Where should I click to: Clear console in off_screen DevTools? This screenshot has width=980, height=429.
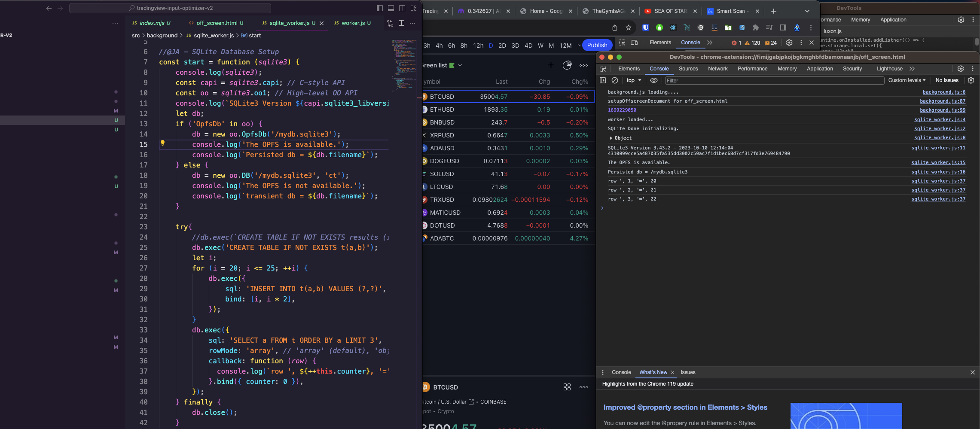tap(615, 80)
